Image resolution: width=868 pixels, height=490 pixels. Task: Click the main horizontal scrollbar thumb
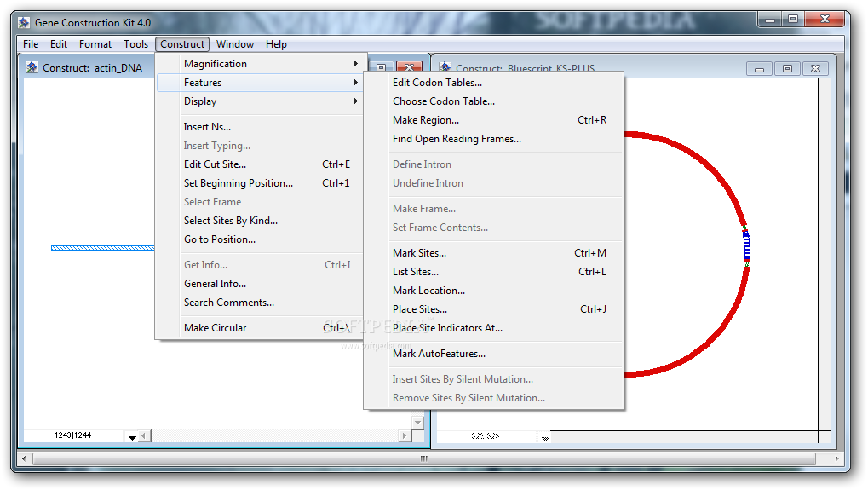click(424, 459)
